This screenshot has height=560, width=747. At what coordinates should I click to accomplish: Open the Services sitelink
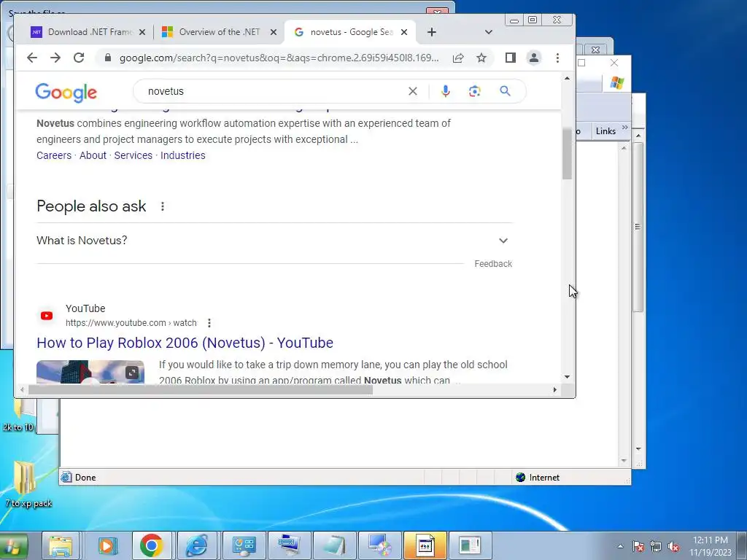[x=133, y=155]
